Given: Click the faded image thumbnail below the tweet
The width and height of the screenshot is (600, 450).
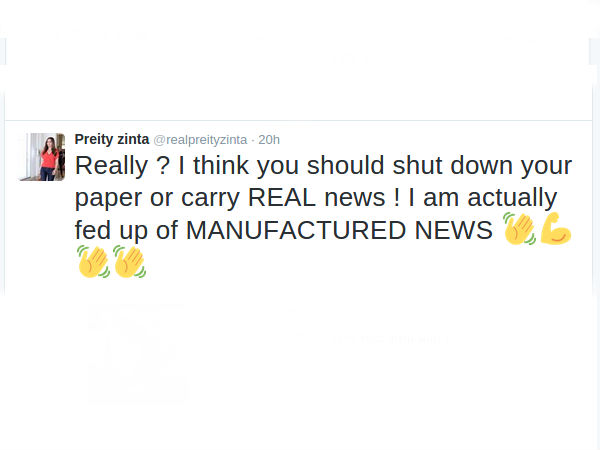Looking at the screenshot, I should 137,352.
